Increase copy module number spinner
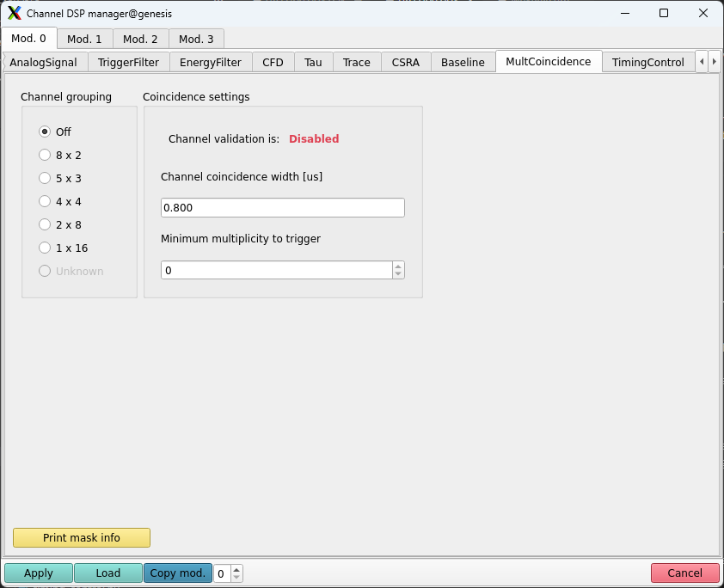Viewport: 724px width, 588px height. [236, 569]
